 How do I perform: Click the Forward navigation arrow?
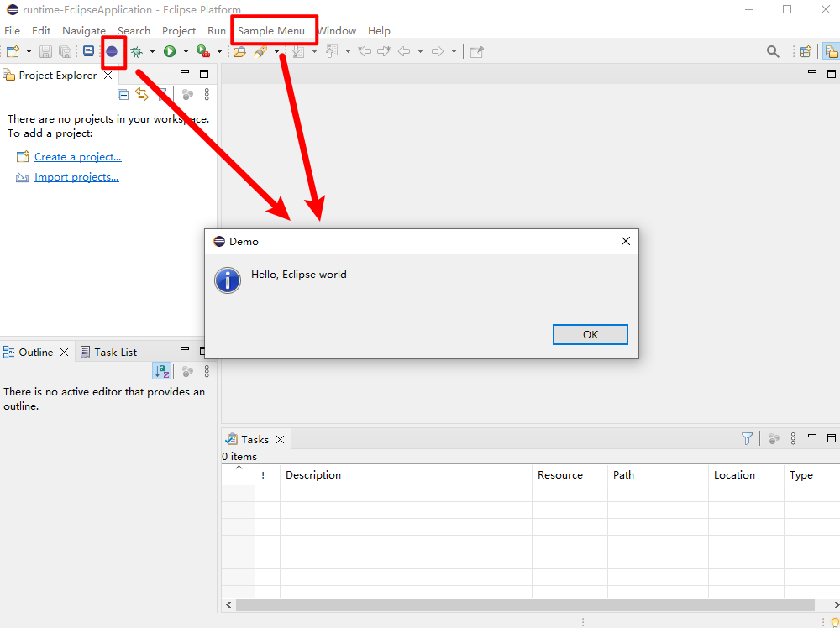point(438,51)
